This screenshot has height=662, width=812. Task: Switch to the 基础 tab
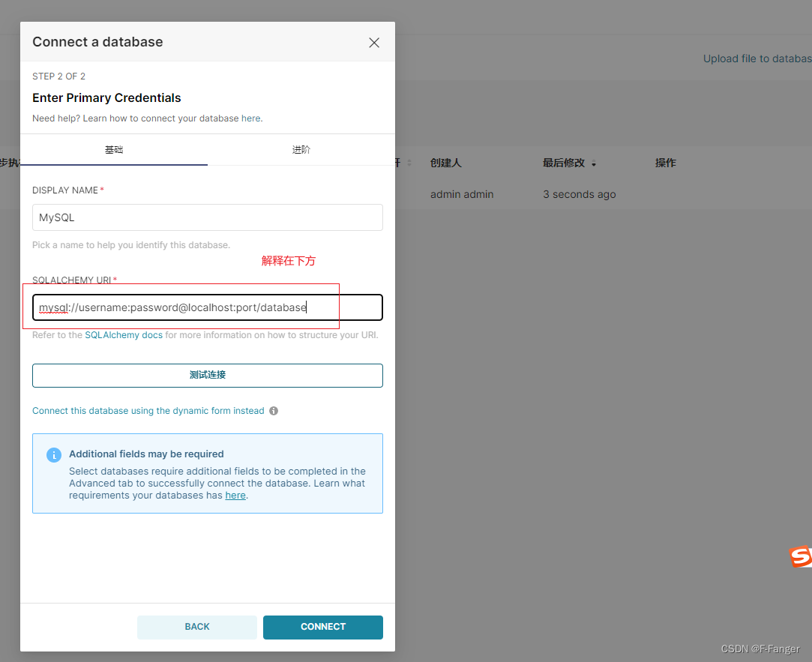coord(114,150)
